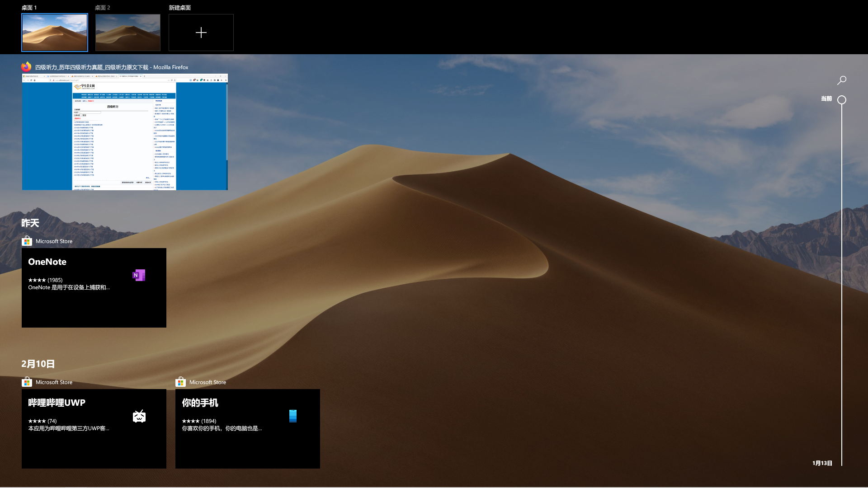Image resolution: width=868 pixels, height=488 pixels.
Task: Click the timeline search magnifier icon
Action: tap(841, 80)
